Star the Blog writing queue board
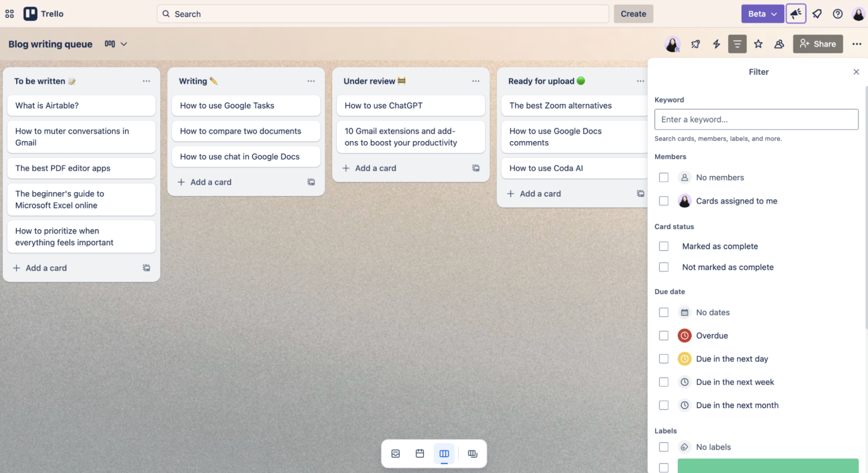 click(x=758, y=44)
